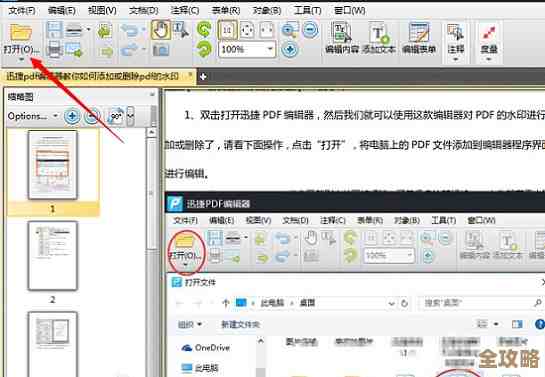The width and height of the screenshot is (545, 377).
Task: Click the blue plus zoom in below the magnifier
Action: [290, 49]
